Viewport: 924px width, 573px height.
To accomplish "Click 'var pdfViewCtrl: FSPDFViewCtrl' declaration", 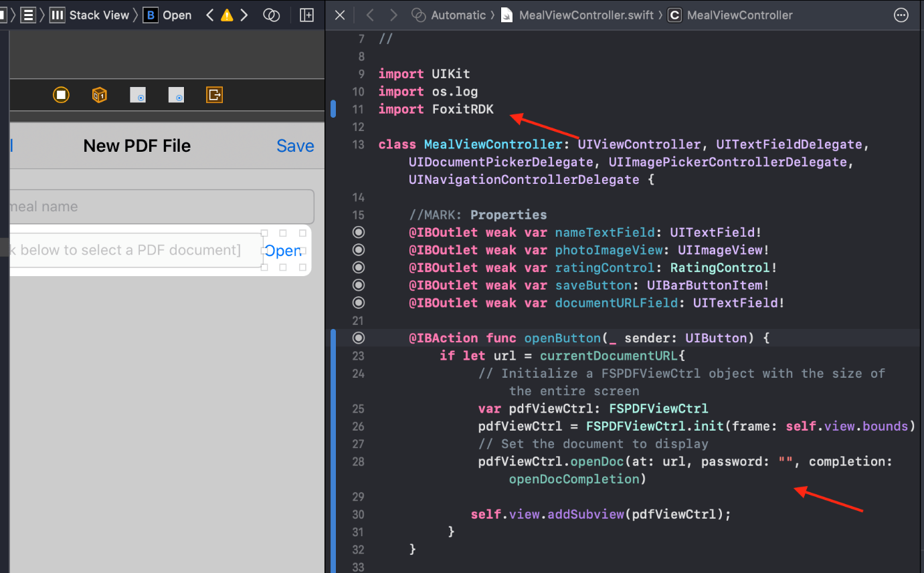I will pyautogui.click(x=593, y=409).
